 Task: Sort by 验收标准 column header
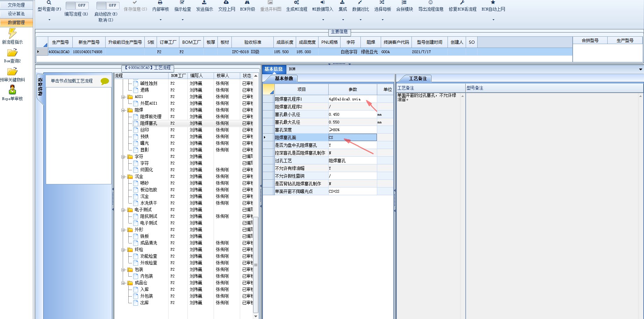(x=252, y=42)
